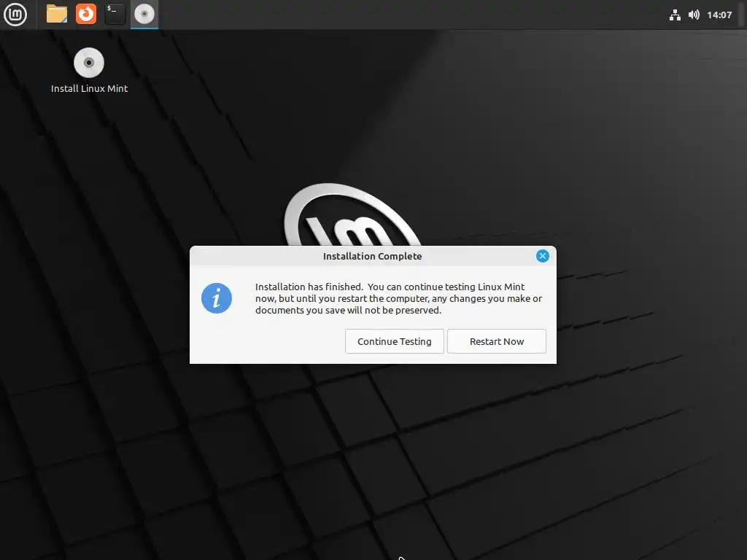
Task: Click the Continue Testing button
Action: click(x=395, y=341)
